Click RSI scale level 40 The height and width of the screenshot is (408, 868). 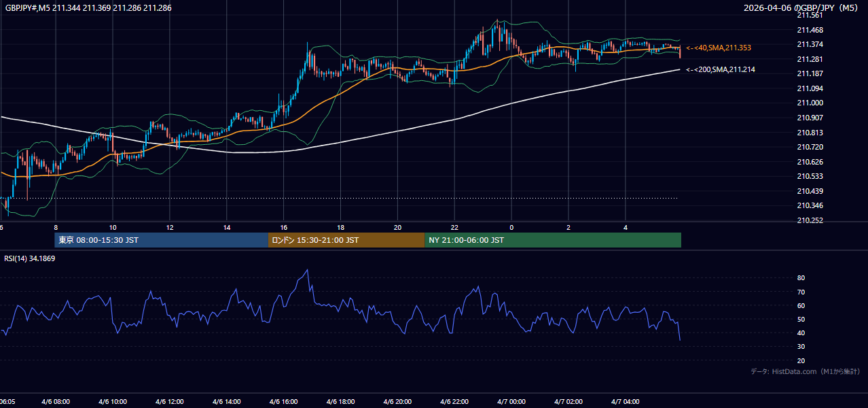click(x=801, y=333)
